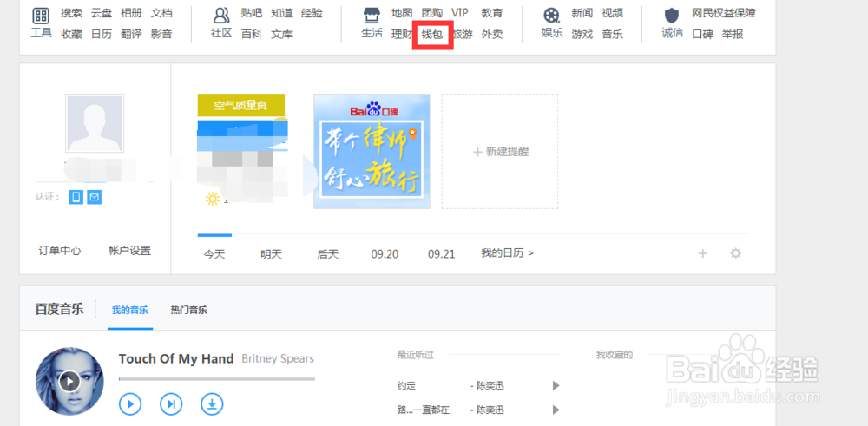Open 音乐 link in 娱乐
The height and width of the screenshot is (426, 868).
pyautogui.click(x=612, y=35)
